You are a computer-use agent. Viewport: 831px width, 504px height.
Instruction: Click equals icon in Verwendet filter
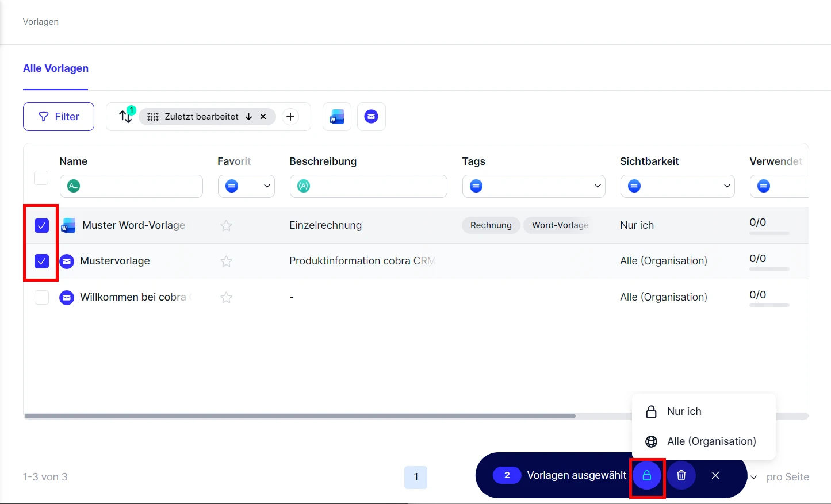tap(764, 186)
